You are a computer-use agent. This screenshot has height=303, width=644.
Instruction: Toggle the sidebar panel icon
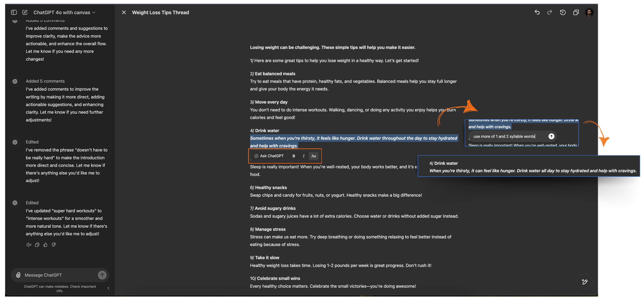click(x=14, y=12)
